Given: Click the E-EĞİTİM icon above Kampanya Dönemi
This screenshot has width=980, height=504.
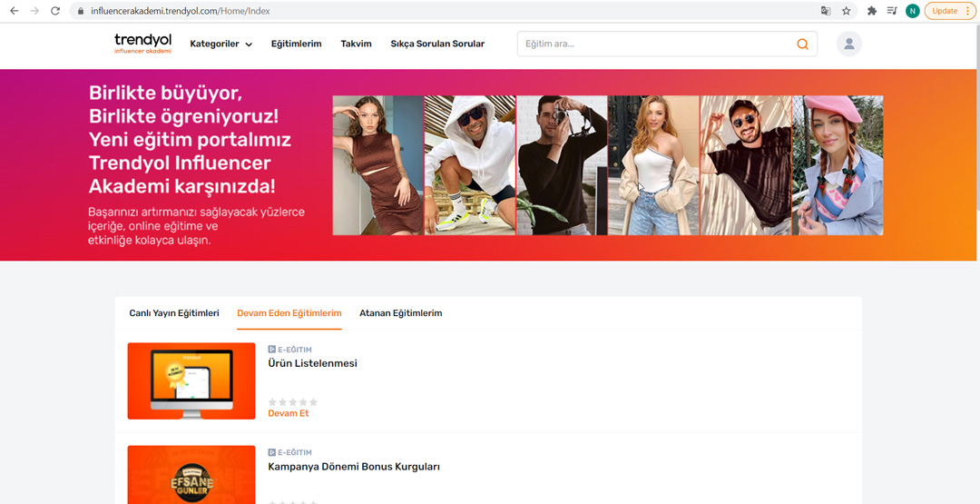Looking at the screenshot, I should [272, 452].
